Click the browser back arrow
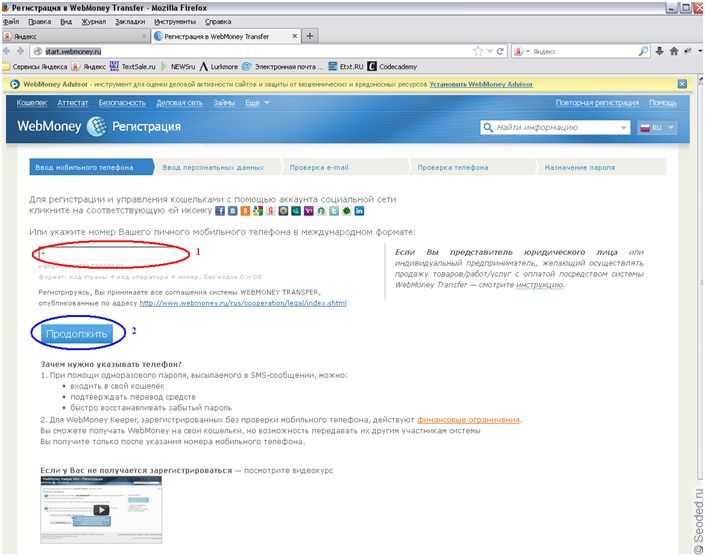 pos(7,51)
